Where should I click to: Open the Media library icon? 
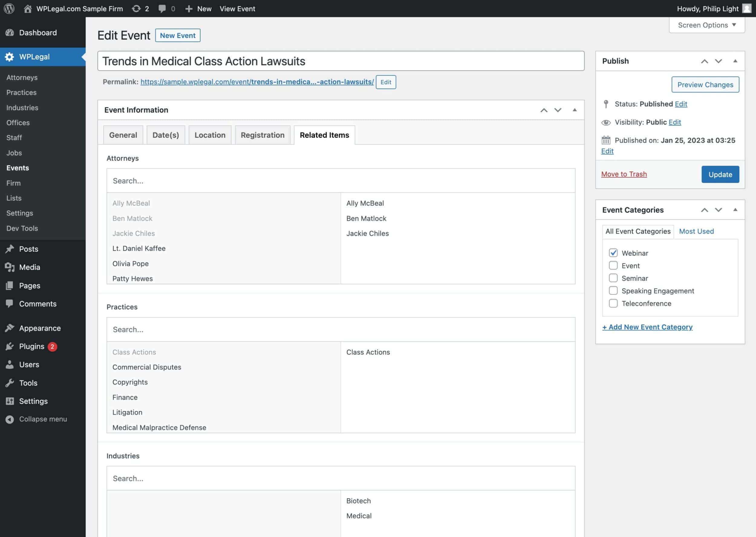click(10, 267)
